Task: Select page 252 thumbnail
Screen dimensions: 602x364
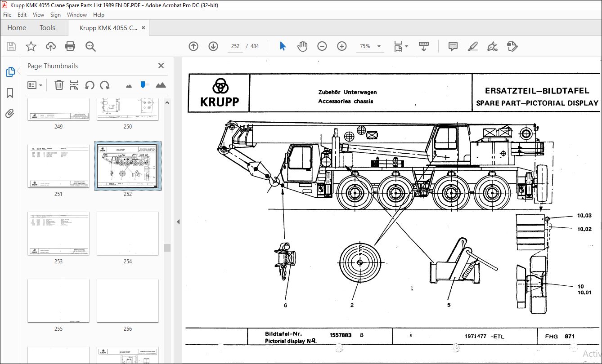Action: [x=128, y=166]
